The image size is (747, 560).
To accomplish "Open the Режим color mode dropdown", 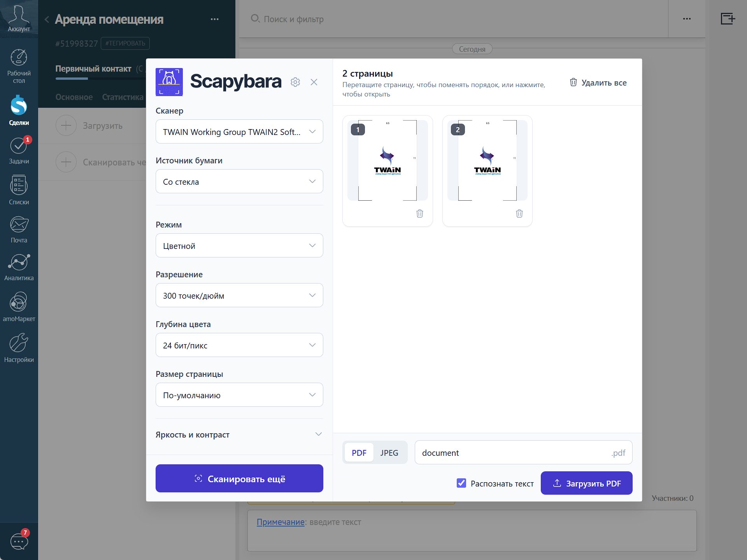I will coord(239,246).
